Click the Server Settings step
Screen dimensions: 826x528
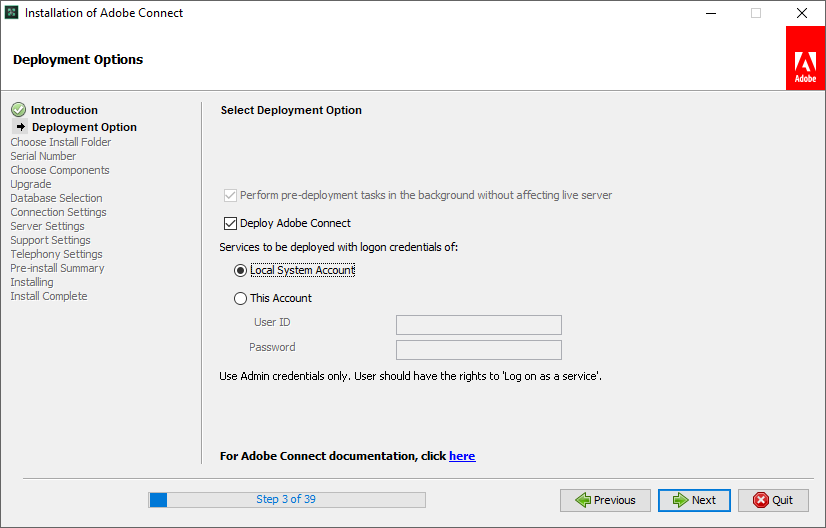(47, 226)
